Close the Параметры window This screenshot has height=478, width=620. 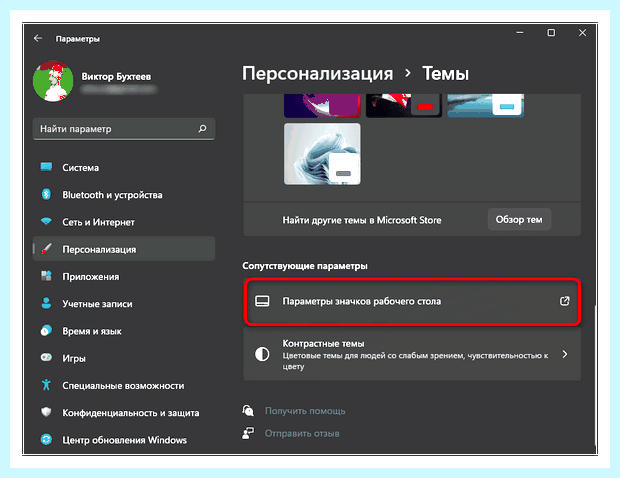(582, 33)
